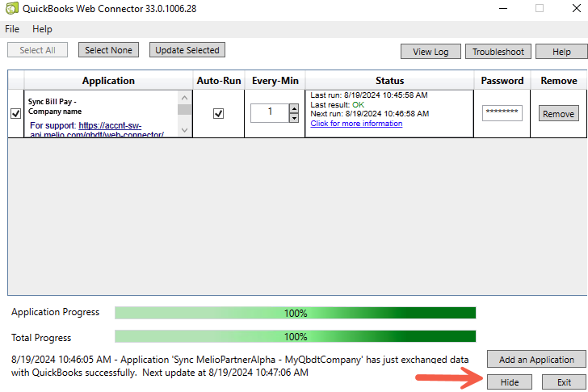The width and height of the screenshot is (588, 392).
Task: Toggle the Auto-Run checkbox
Action: 218,114
